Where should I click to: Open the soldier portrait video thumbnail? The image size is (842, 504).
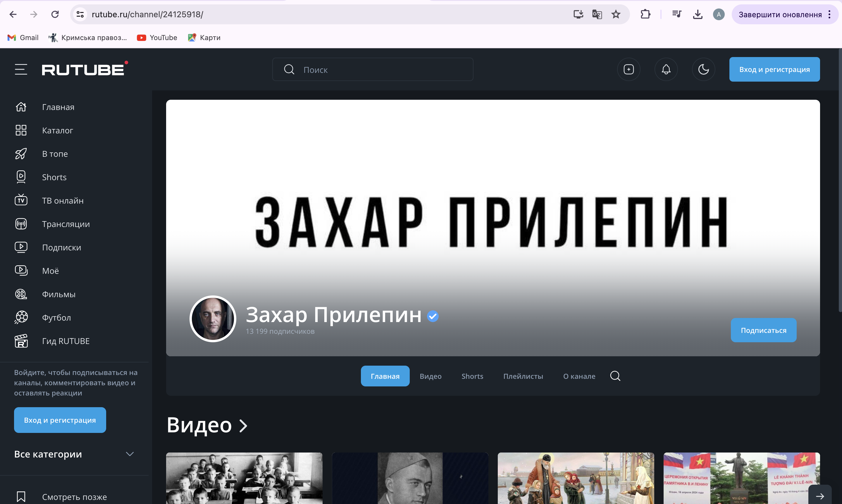[x=410, y=478]
